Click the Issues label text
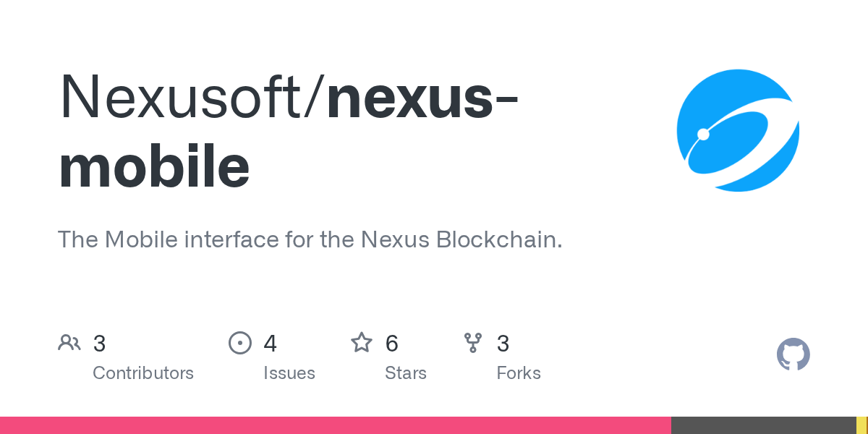The image size is (868, 434). [x=289, y=373]
